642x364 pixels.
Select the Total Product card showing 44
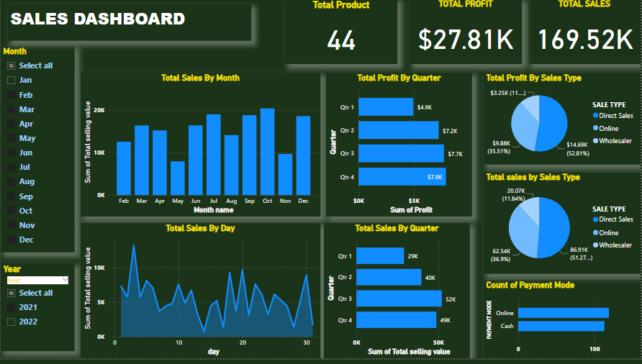tap(341, 40)
